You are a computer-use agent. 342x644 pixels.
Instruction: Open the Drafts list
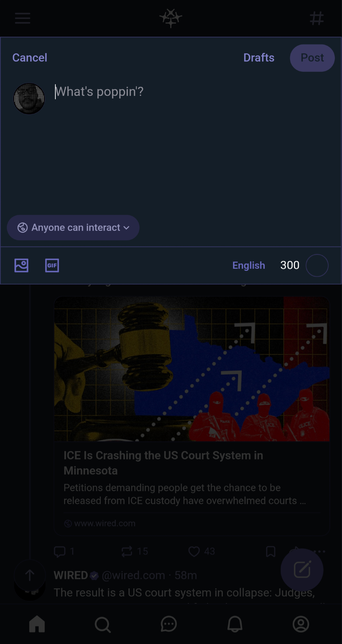click(x=259, y=58)
